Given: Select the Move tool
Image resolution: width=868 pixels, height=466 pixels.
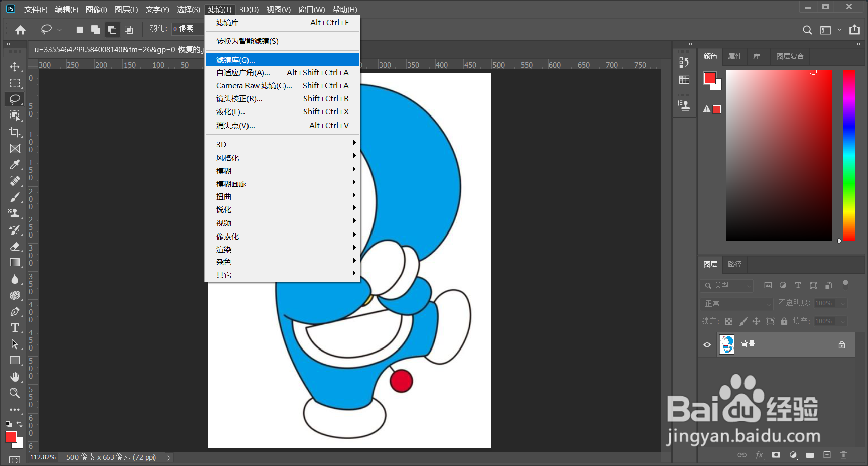Looking at the screenshot, I should click(x=15, y=67).
